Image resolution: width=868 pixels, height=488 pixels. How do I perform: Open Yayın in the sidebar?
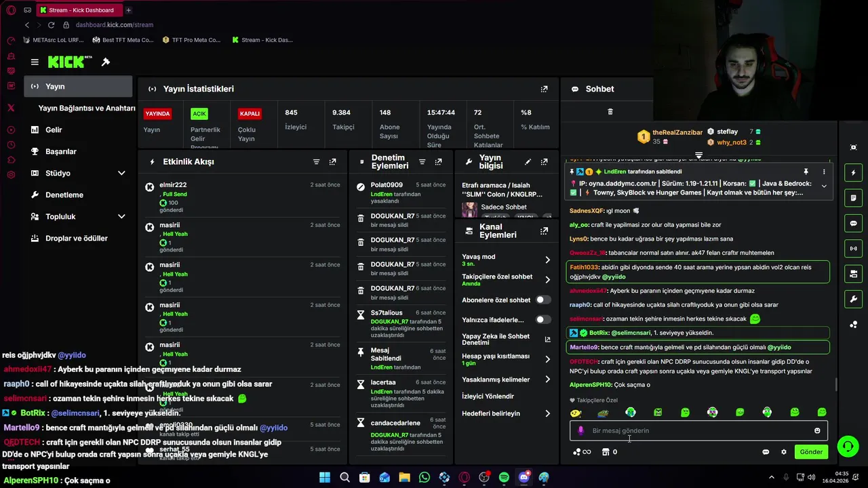coord(79,86)
